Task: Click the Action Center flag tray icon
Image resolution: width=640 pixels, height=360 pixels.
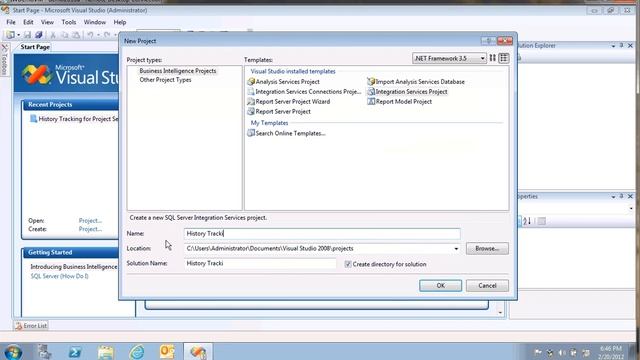Action: pyautogui.click(x=538, y=353)
